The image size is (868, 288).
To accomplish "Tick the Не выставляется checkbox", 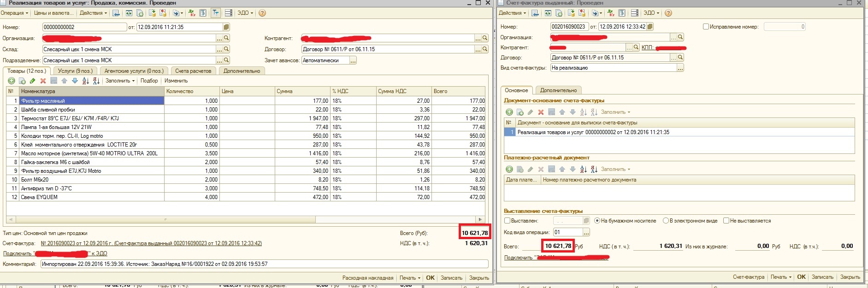I will (726, 221).
